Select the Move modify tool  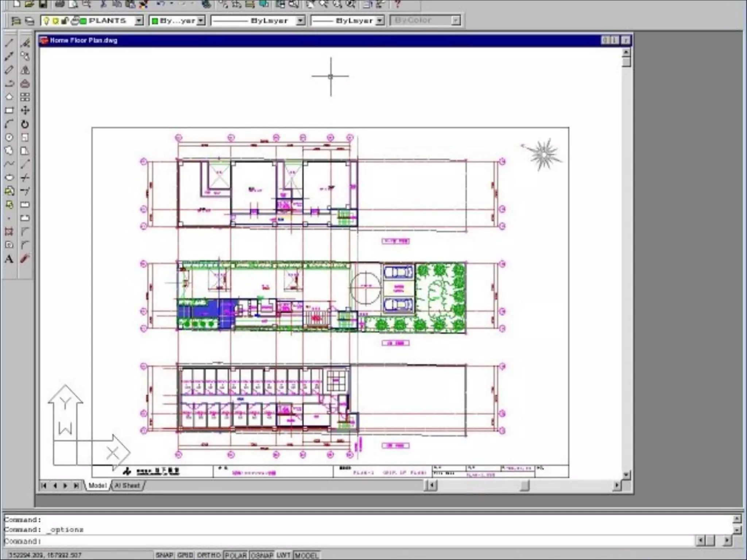pyautogui.click(x=25, y=110)
